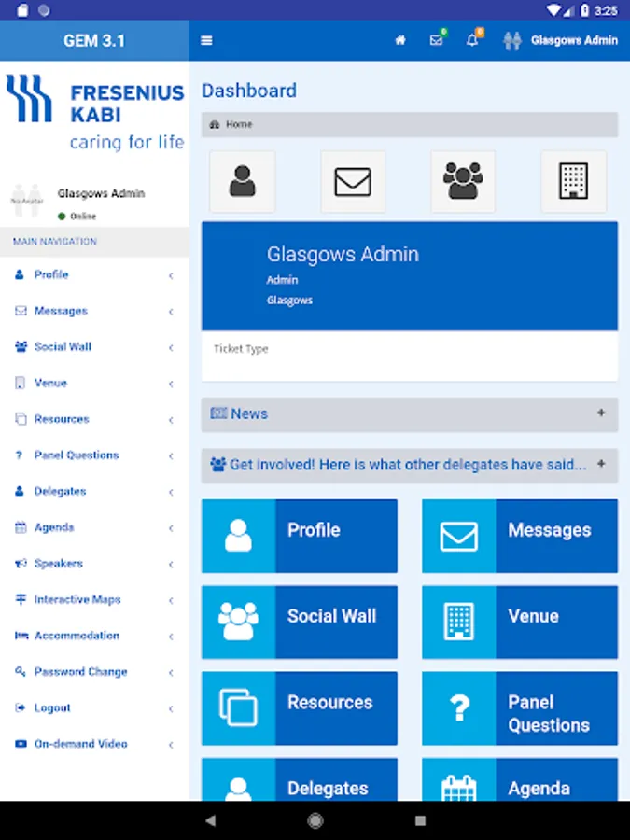Image resolution: width=630 pixels, height=840 pixels.
Task: Click the Social Wall icon in sidebar
Action: point(21,346)
